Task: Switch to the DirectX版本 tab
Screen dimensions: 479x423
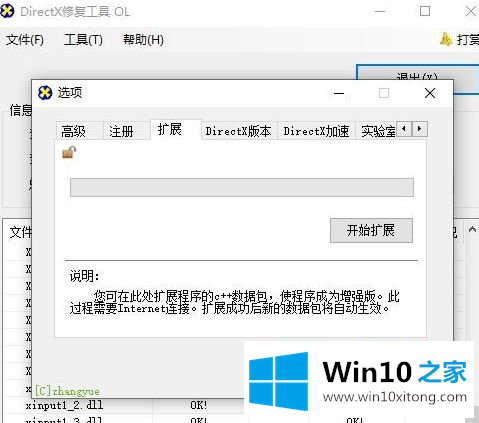Action: 239,131
